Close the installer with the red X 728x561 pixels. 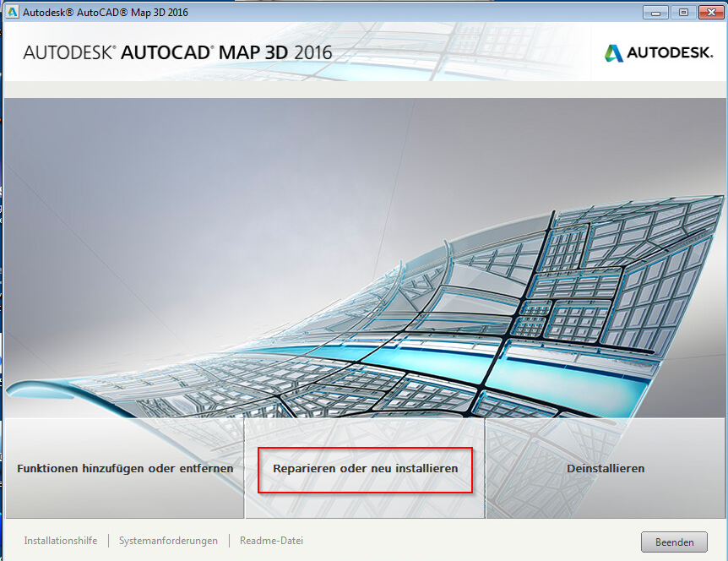pyautogui.click(x=708, y=12)
